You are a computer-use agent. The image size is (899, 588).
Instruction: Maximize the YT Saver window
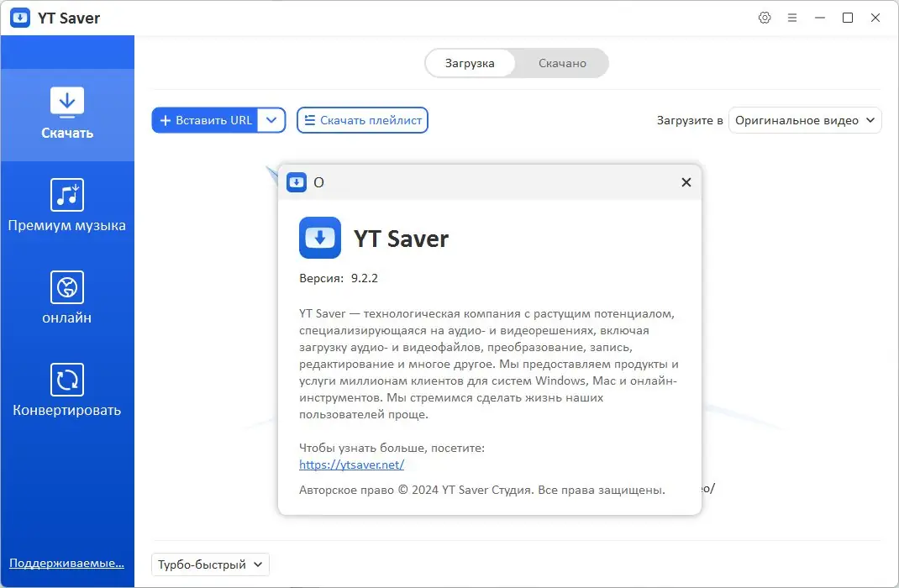(x=848, y=18)
